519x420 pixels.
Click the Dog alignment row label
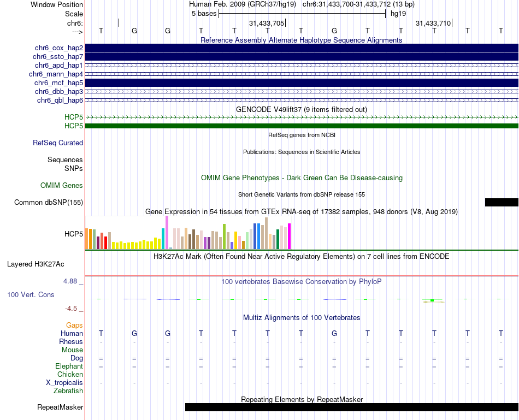pyautogui.click(x=76, y=358)
